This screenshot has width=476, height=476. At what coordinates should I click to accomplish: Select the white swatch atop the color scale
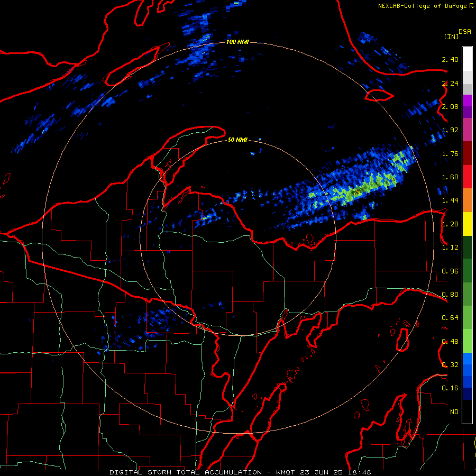click(x=467, y=59)
